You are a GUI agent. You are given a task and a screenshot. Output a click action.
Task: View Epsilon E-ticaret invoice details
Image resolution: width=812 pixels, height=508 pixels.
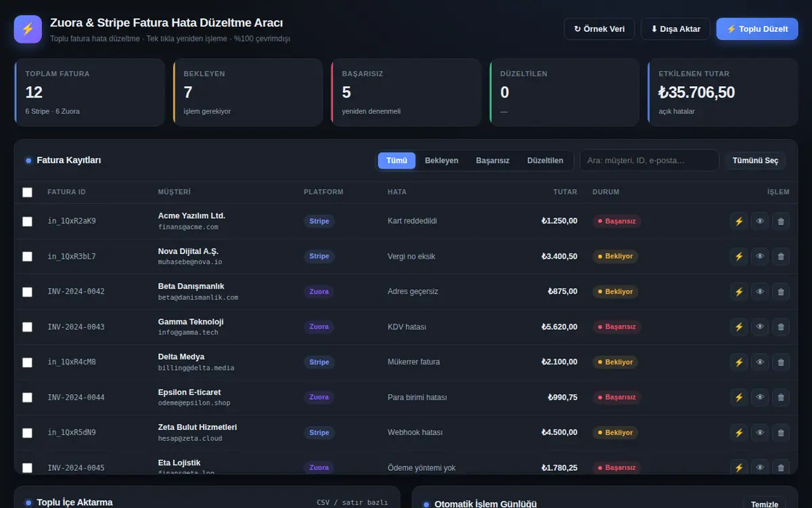(760, 397)
